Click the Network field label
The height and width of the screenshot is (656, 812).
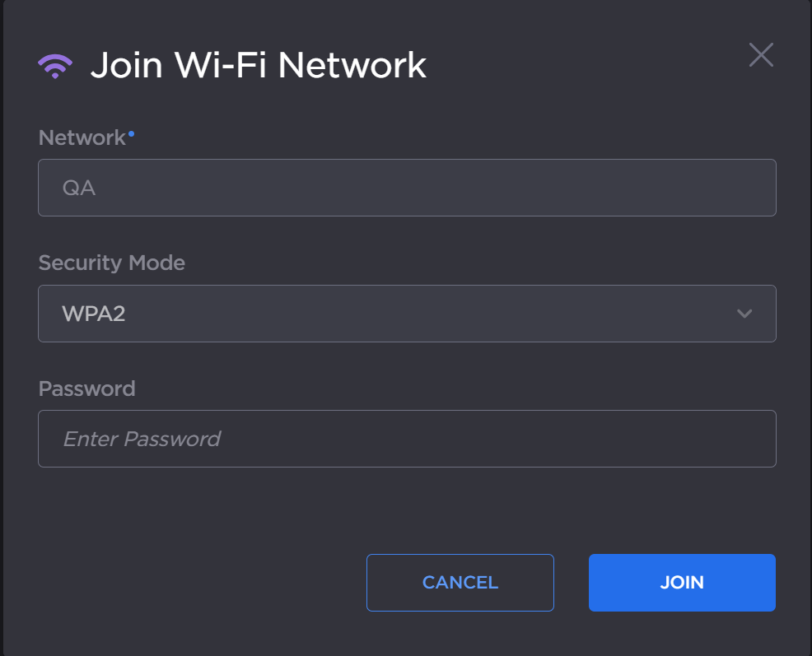[x=82, y=137]
